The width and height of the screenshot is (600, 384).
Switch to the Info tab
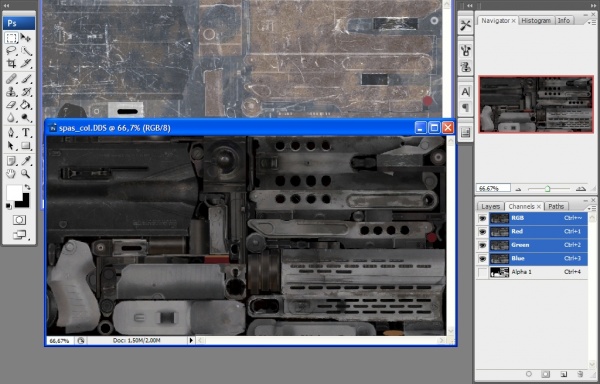[564, 21]
